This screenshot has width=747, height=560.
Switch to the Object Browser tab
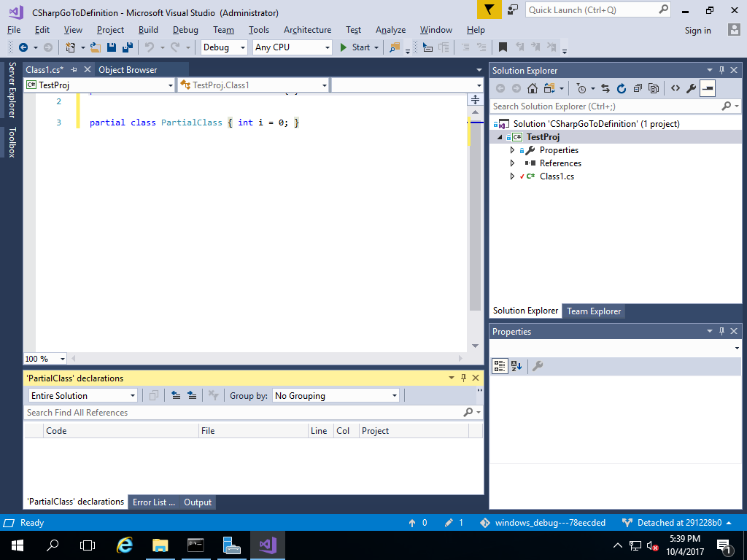(x=128, y=69)
